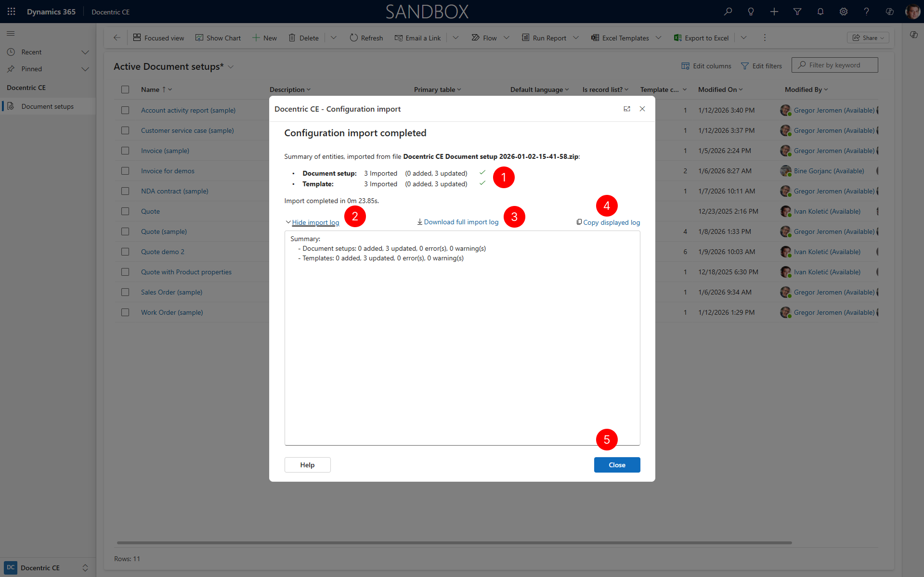Select Invoice for demos row checkbox

(125, 171)
